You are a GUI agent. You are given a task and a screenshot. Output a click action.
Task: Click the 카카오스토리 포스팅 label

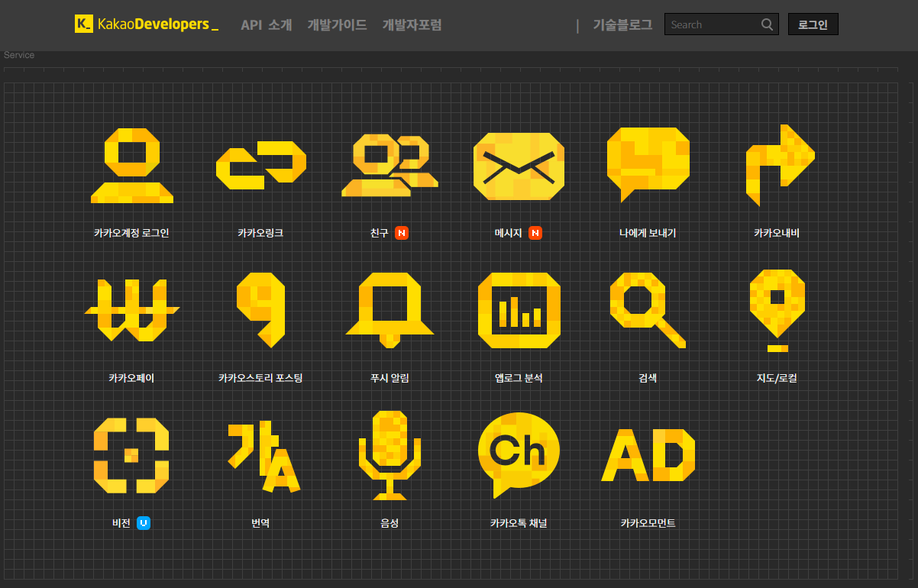[260, 378]
